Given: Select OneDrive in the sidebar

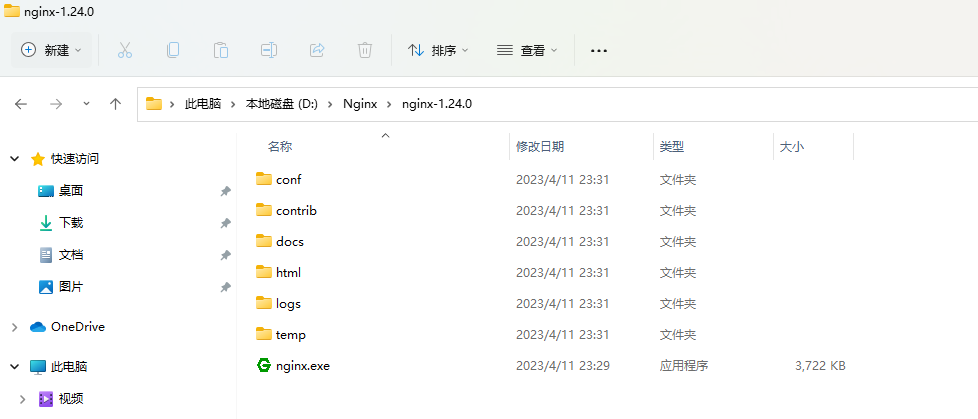Looking at the screenshot, I should tap(78, 327).
